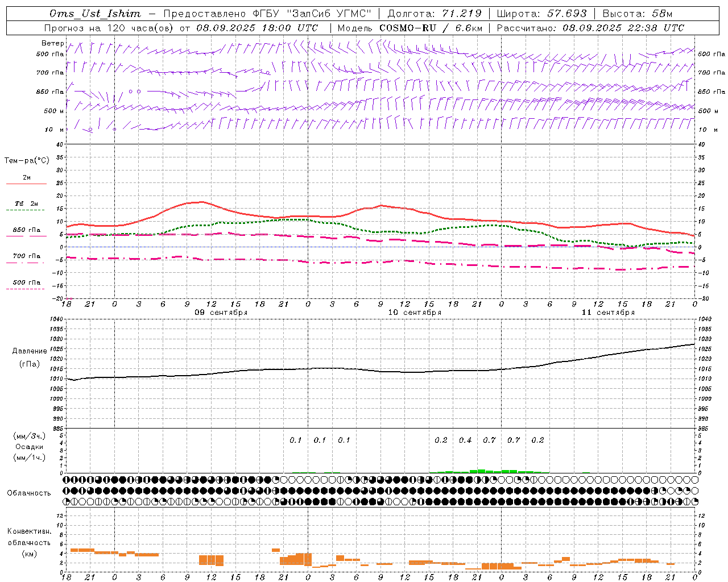Click the Ветер section label
This screenshot has height=582, width=728.
[x=53, y=43]
